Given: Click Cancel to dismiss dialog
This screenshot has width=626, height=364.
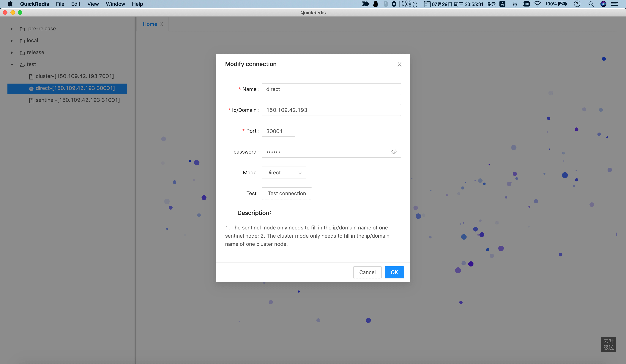Looking at the screenshot, I should pyautogui.click(x=368, y=272).
